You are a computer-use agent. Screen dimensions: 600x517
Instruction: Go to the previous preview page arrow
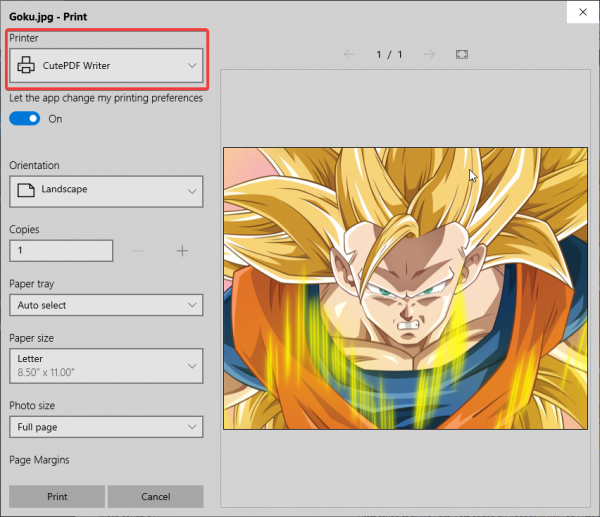[x=349, y=54]
